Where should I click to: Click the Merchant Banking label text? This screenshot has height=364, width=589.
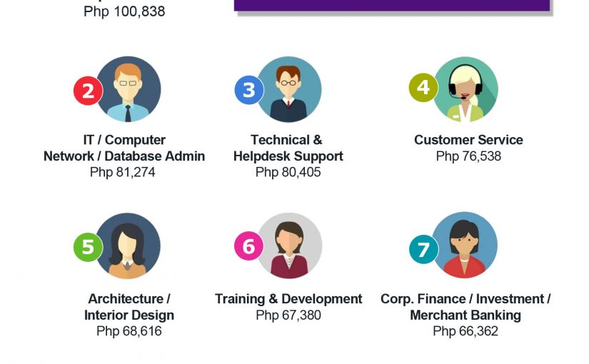[x=465, y=315]
